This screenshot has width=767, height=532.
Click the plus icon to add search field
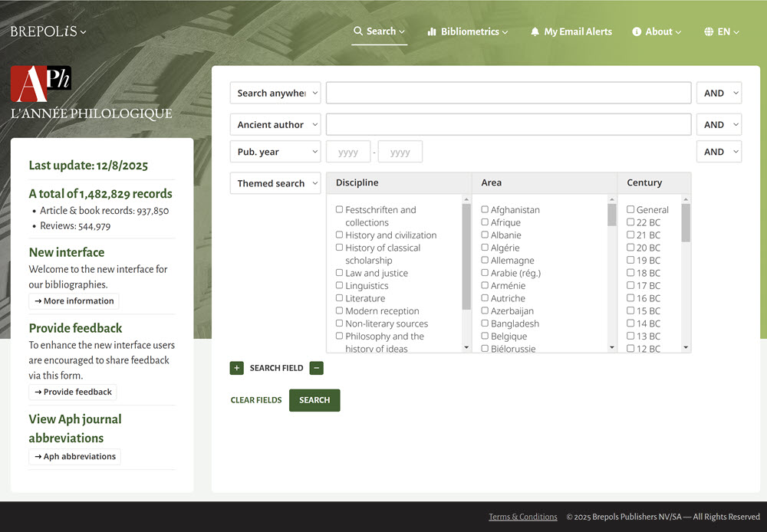pyautogui.click(x=236, y=368)
